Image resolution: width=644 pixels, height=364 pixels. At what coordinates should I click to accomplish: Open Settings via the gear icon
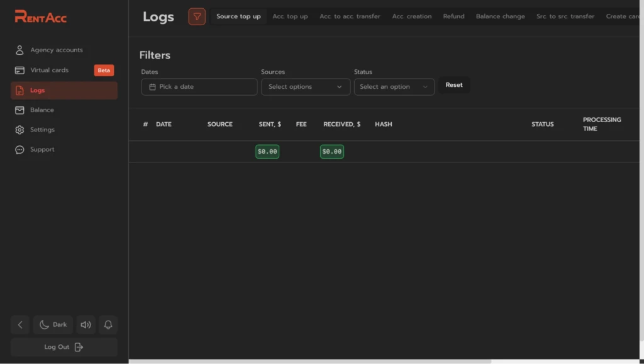tap(19, 130)
